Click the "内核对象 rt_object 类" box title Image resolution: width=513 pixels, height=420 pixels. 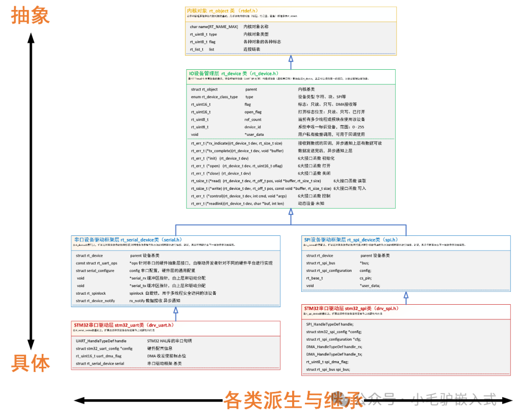tap(222, 11)
